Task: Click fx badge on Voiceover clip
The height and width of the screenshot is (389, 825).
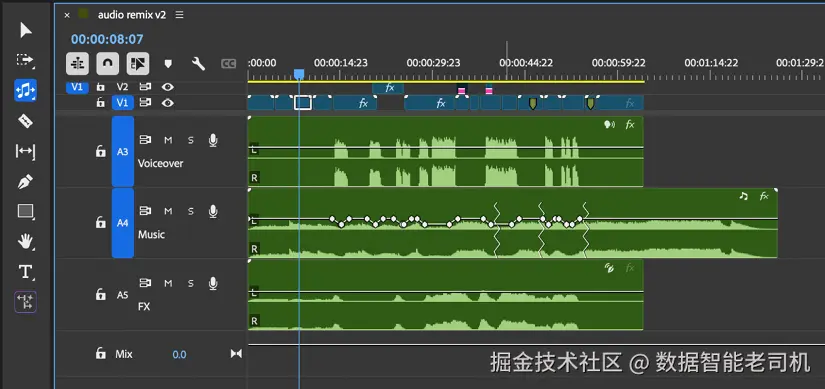Action: click(x=630, y=125)
